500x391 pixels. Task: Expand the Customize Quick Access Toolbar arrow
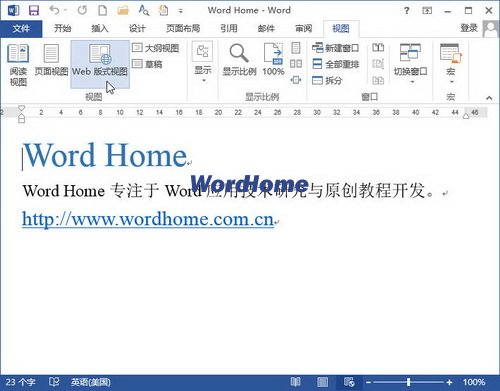coord(181,11)
